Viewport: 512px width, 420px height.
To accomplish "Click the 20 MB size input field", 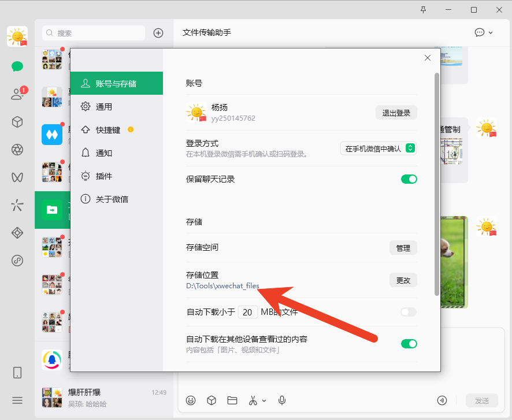I will coord(247,313).
